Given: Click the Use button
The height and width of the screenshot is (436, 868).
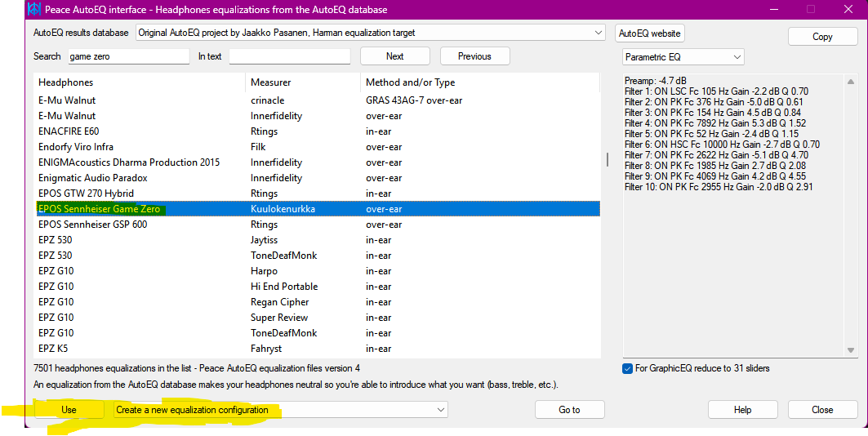Looking at the screenshot, I should [x=69, y=410].
